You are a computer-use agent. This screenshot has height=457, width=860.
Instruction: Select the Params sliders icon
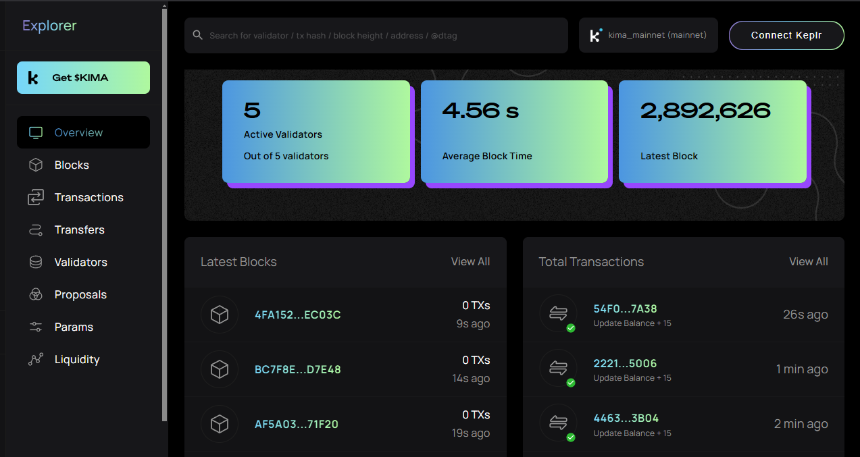(36, 327)
